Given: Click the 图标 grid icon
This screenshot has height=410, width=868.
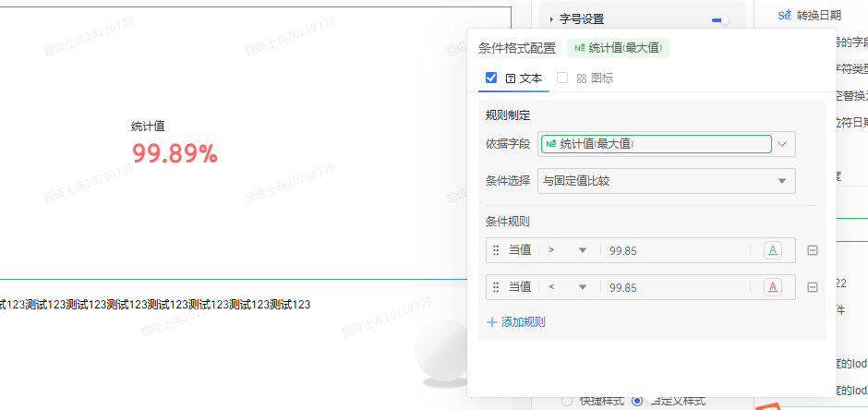Looking at the screenshot, I should coord(582,78).
